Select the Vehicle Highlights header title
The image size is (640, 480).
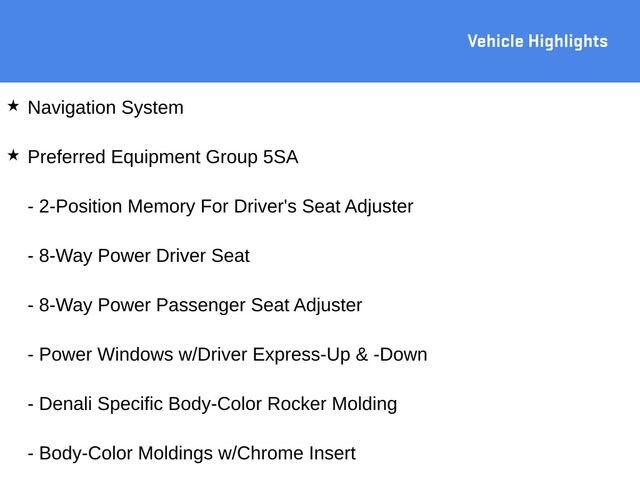538,42
